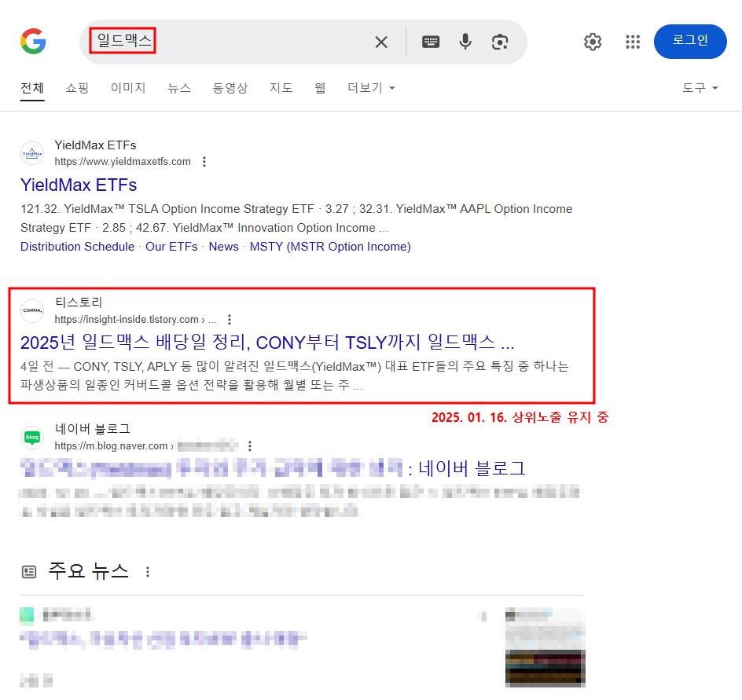Click the newspaper icon beside 주요 뉴스
This screenshot has height=700, width=742.
point(29,572)
